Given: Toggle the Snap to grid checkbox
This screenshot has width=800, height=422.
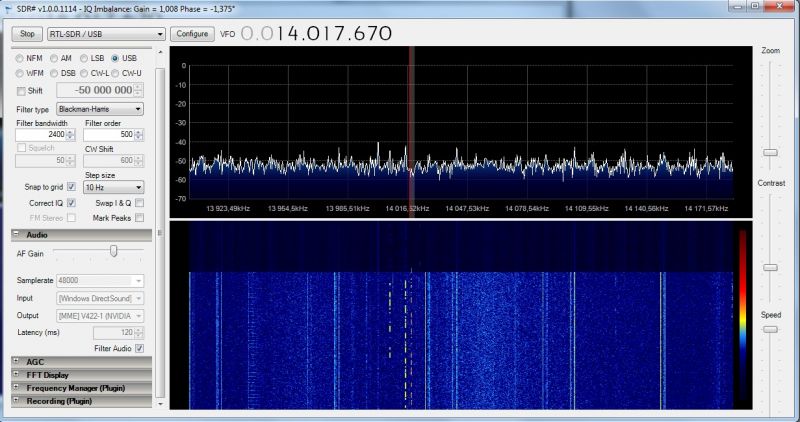Looking at the screenshot, I should tap(71, 187).
